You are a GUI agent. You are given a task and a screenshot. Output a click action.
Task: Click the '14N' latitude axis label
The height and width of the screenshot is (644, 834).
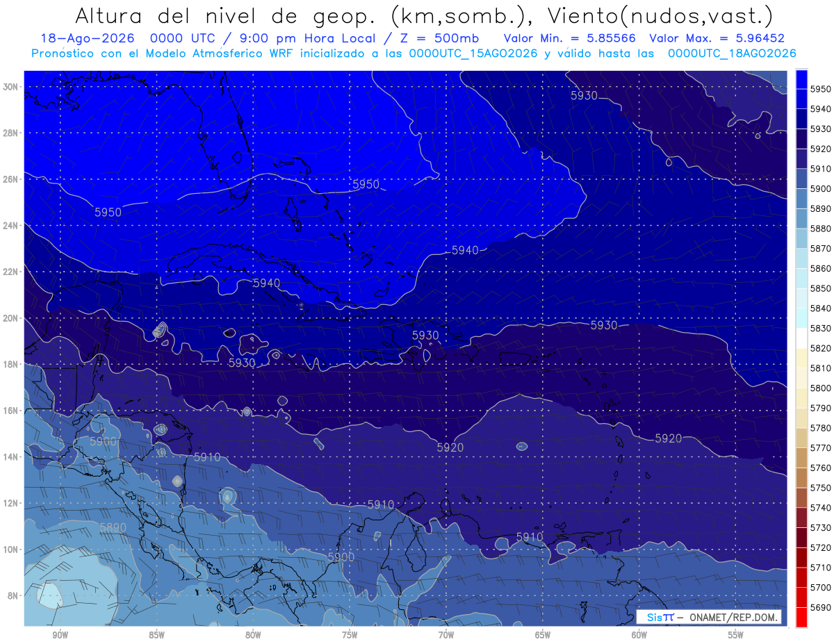10,457
